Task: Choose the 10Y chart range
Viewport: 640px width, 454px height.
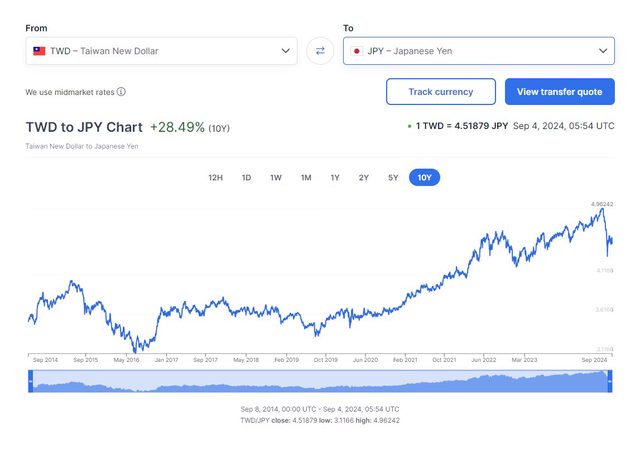Action: coord(424,177)
